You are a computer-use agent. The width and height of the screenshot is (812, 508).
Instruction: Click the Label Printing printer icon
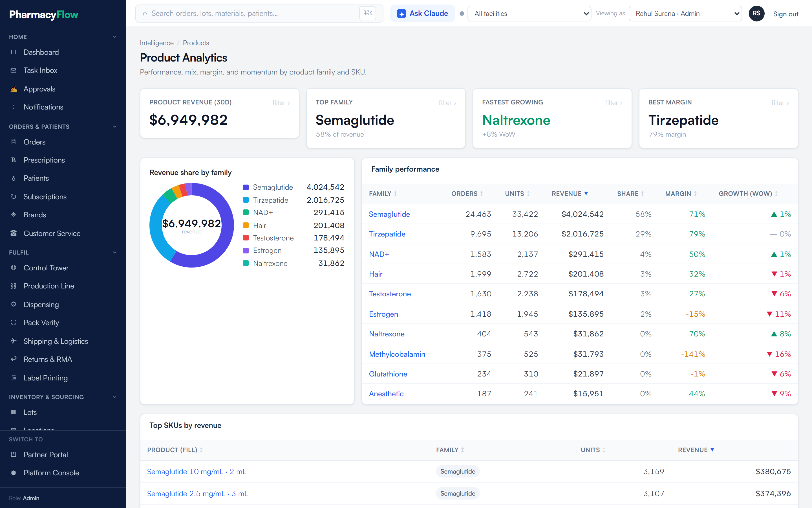tap(14, 378)
